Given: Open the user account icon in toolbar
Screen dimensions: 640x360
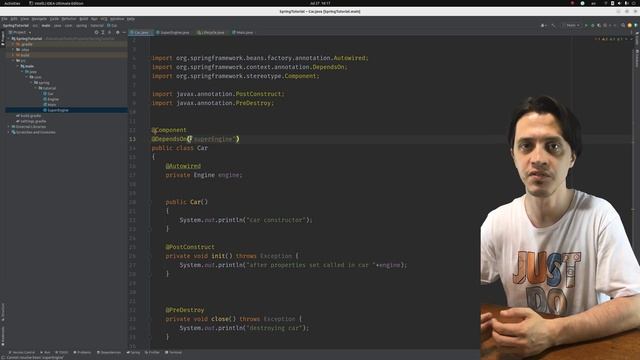Looking at the screenshot, I should click(x=543, y=25).
